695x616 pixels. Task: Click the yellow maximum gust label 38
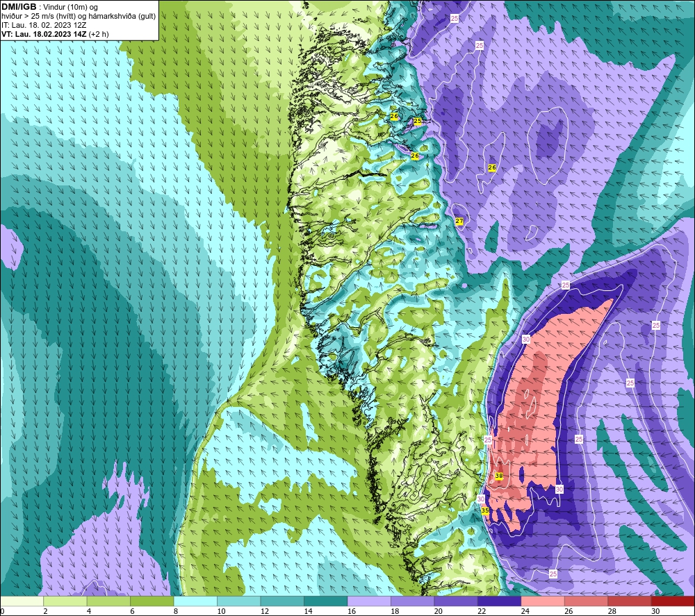[x=499, y=476]
